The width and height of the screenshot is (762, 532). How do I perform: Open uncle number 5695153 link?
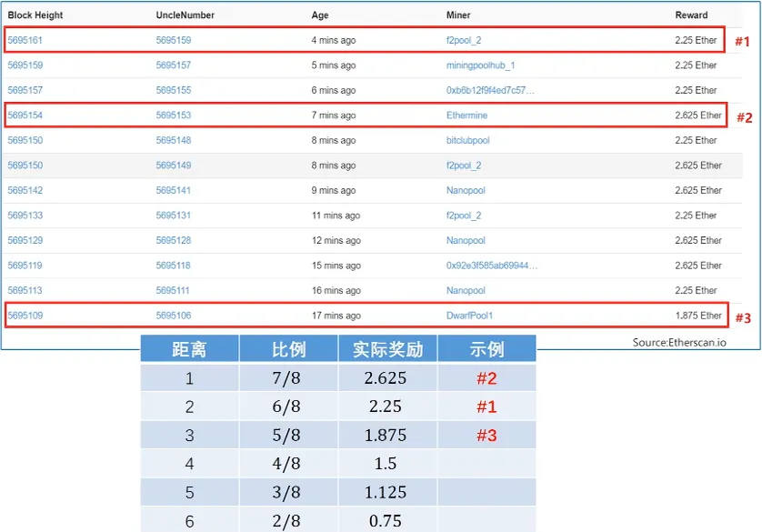(174, 115)
